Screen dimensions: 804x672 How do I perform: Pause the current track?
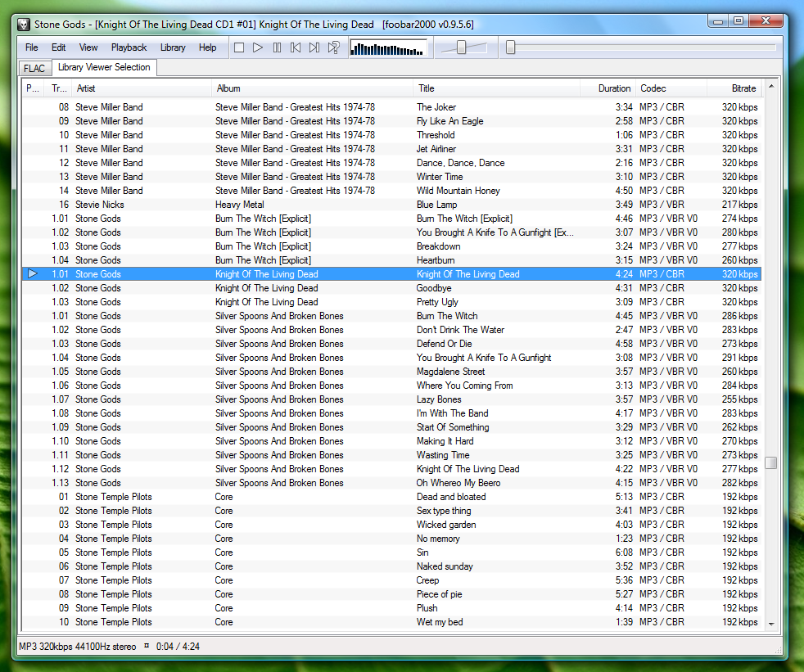277,47
